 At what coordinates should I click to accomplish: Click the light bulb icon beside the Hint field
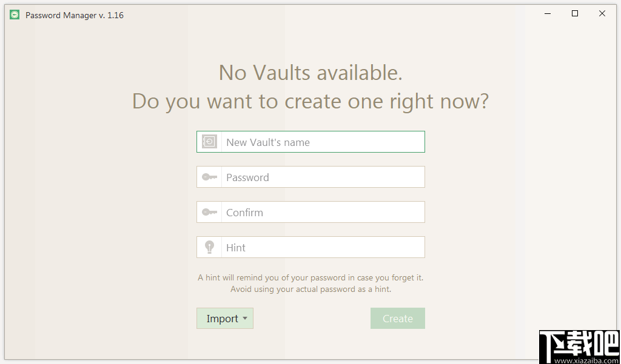(209, 247)
